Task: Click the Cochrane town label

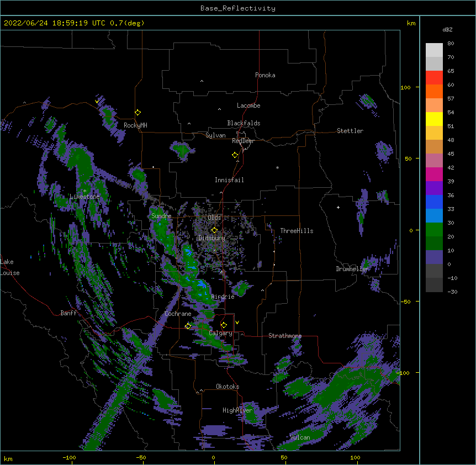Action: click(178, 314)
